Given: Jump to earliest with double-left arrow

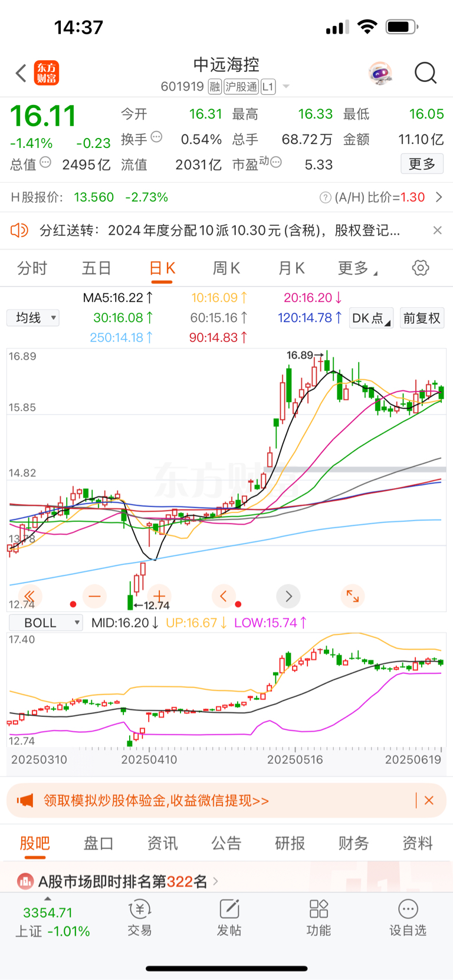Looking at the screenshot, I should 30,596.
